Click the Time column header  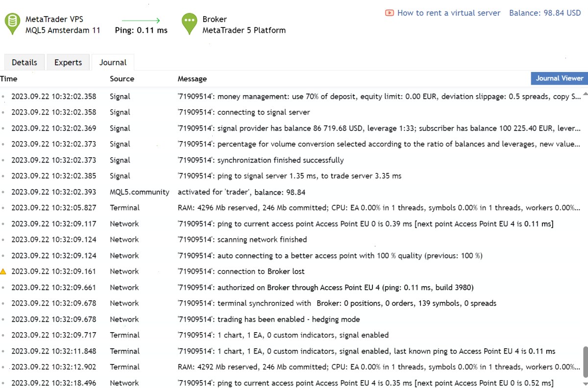[9, 79]
